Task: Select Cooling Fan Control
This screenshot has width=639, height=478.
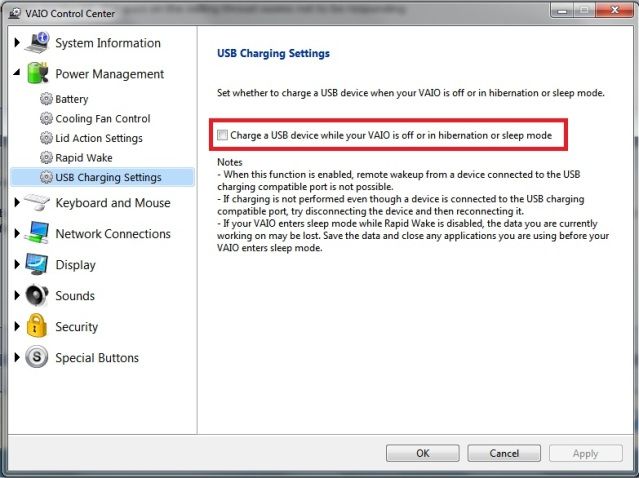Action: coord(102,119)
